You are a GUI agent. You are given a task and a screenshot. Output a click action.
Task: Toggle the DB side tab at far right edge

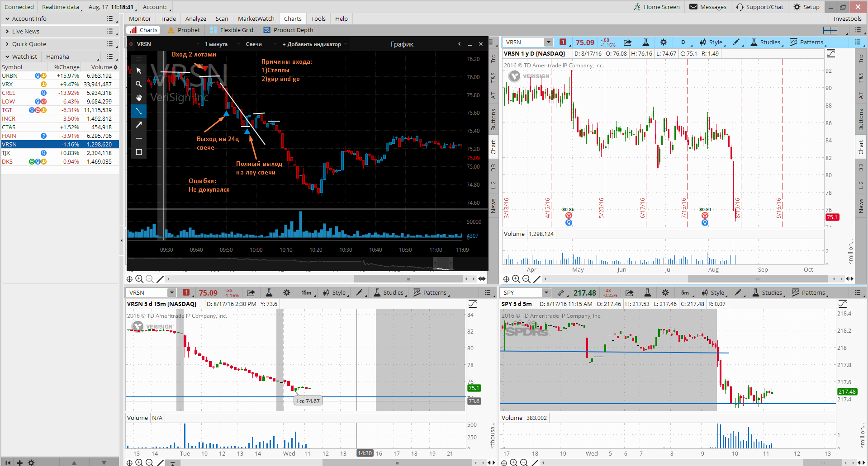(861, 168)
